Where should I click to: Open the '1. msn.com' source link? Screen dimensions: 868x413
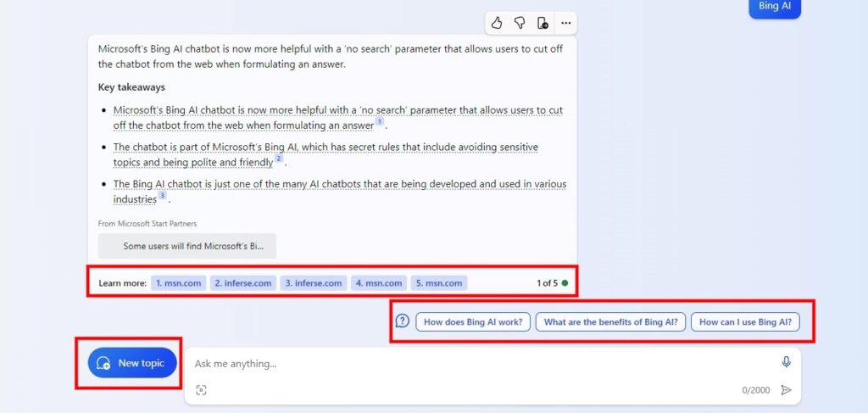pyautogui.click(x=179, y=283)
